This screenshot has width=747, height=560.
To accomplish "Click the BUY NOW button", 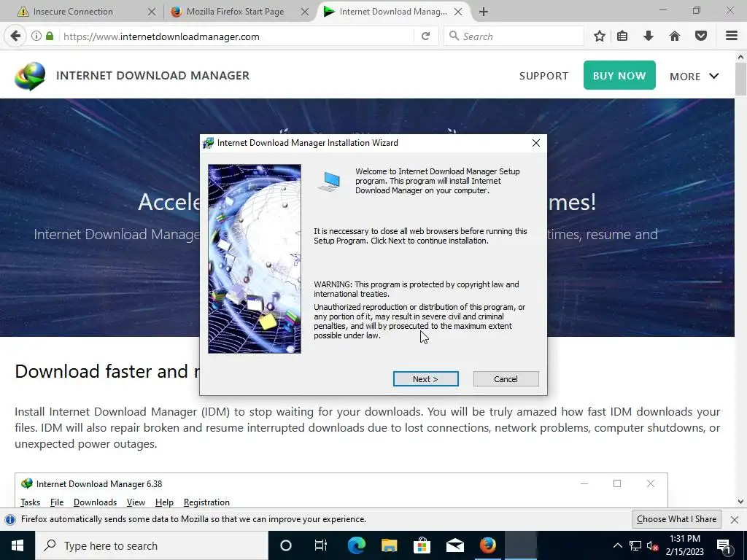I will point(619,75).
